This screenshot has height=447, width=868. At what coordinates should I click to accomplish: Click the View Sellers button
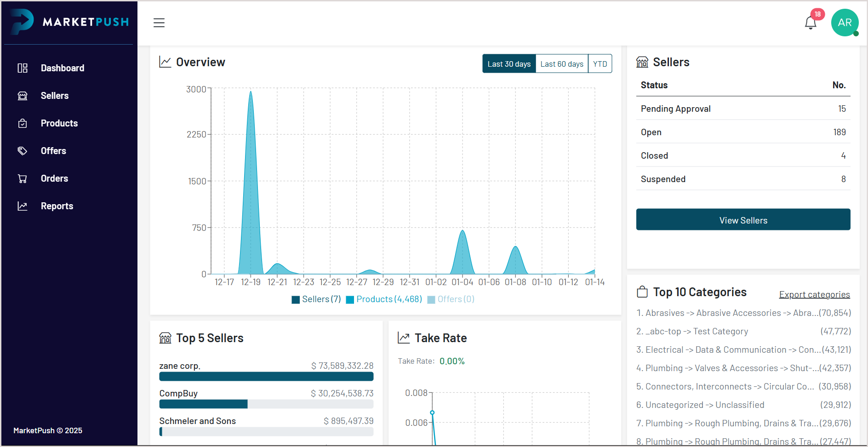click(x=743, y=220)
